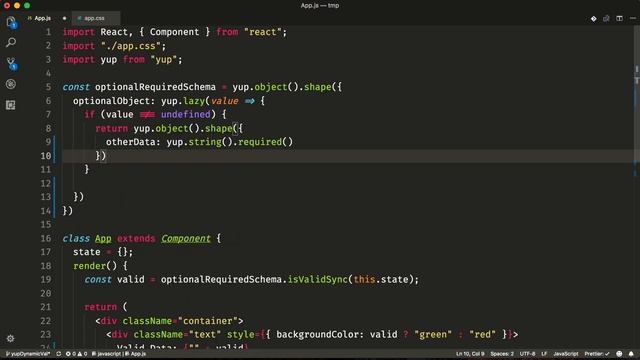Open the Manage gear icon at bottom left
The height and width of the screenshot is (360, 640).
coord(11,338)
